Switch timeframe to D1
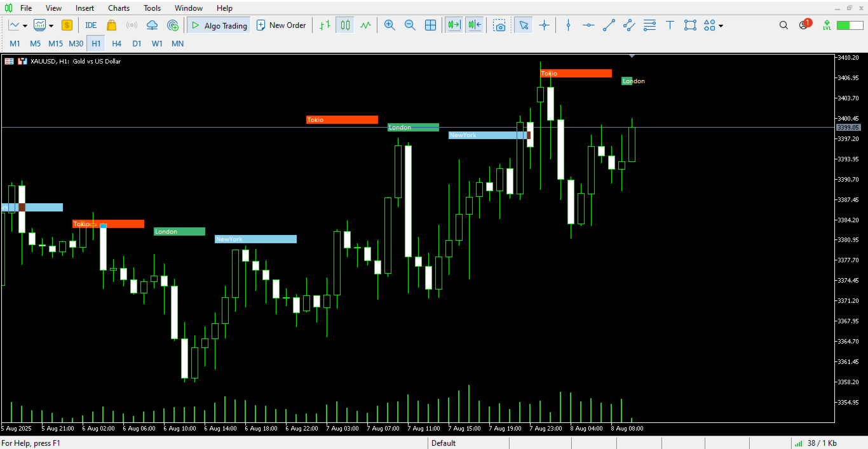Viewport: 868px width, 449px height. pos(137,44)
